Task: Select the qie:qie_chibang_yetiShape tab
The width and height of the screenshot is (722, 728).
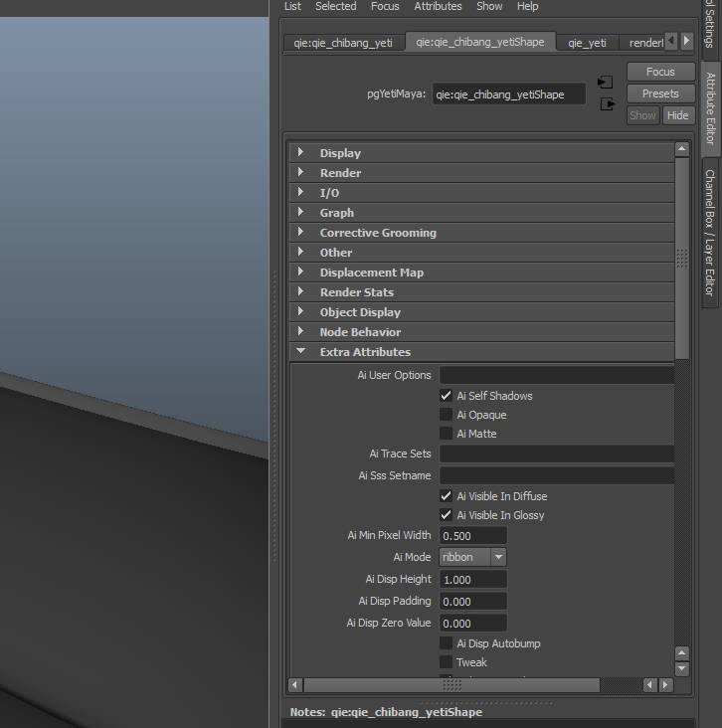Action: click(x=480, y=42)
